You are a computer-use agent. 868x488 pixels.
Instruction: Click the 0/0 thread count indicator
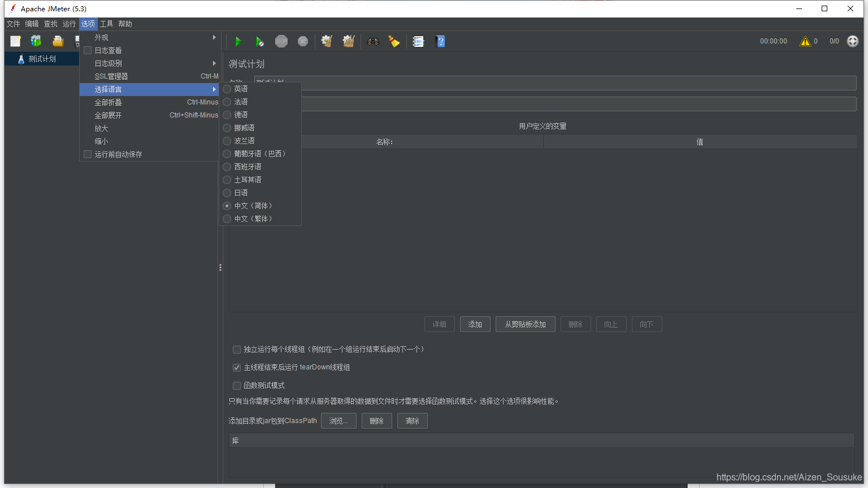(x=834, y=41)
